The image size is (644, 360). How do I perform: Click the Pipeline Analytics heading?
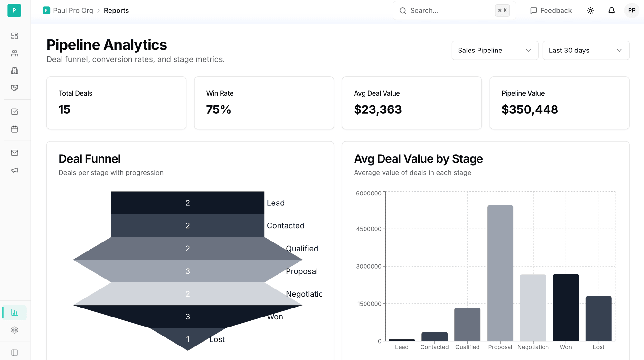coord(107,45)
